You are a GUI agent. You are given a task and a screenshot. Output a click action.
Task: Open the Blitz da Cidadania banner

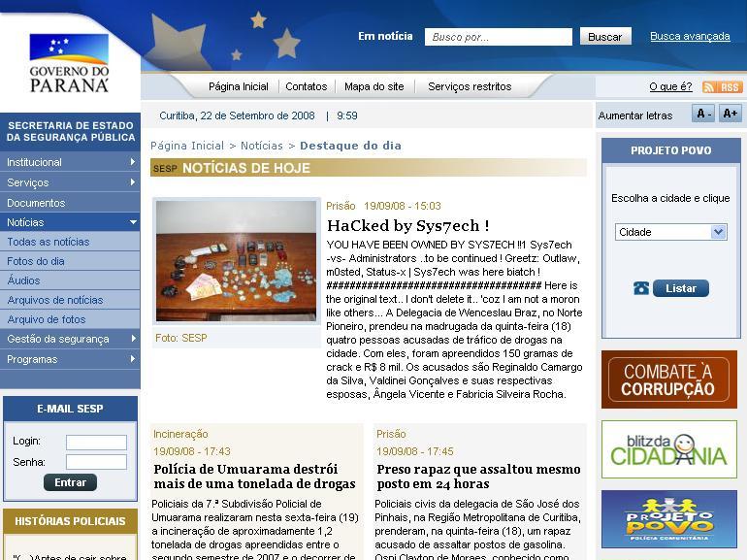click(668, 449)
